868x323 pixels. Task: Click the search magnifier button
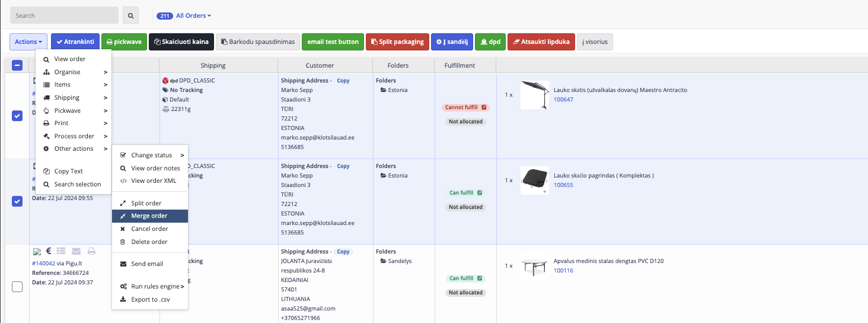point(130,15)
